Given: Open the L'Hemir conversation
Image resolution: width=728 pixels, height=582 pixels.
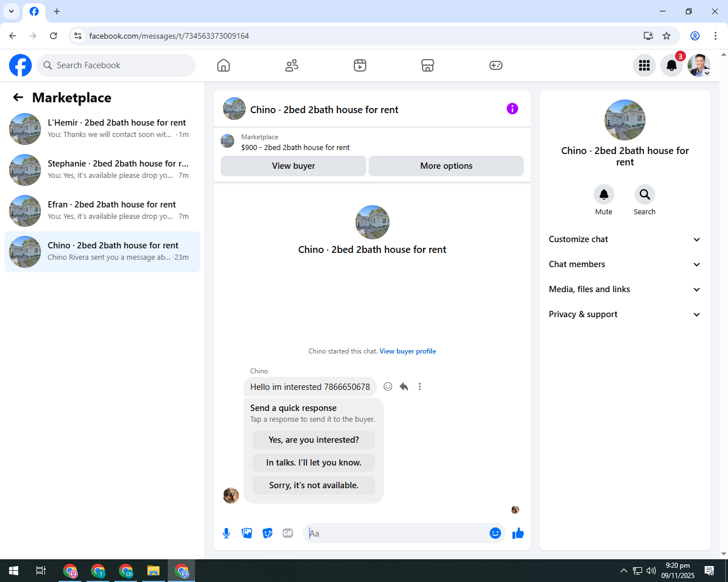Looking at the screenshot, I should 102,129.
